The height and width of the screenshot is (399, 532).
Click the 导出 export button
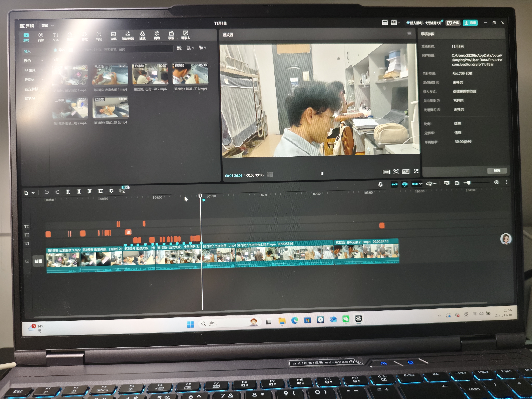click(470, 23)
